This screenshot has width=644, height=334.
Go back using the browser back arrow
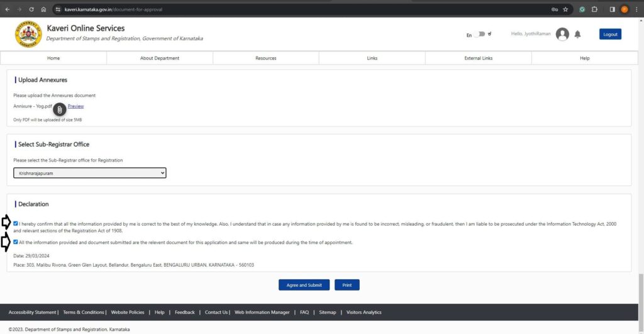pos(7,9)
